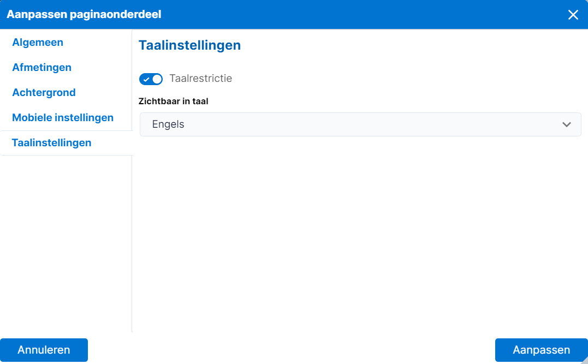Close the Aanpassen paginaonderdeel dialog
588x364 pixels.
pos(573,15)
